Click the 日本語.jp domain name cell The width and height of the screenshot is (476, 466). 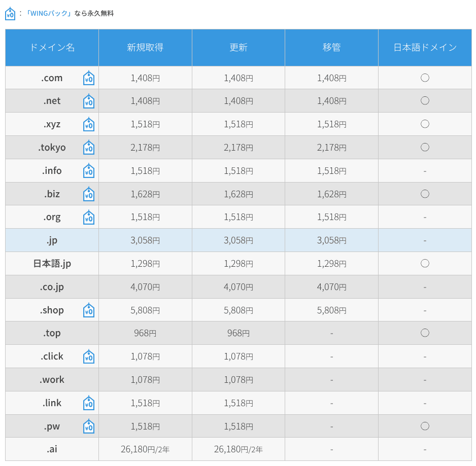click(x=52, y=264)
